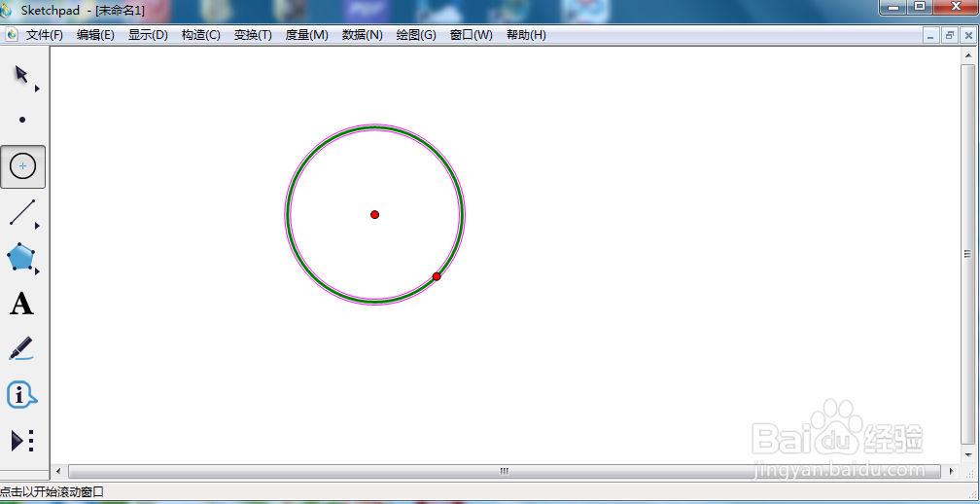Select the Polygon tool
The height and width of the screenshot is (504, 980).
[20, 257]
